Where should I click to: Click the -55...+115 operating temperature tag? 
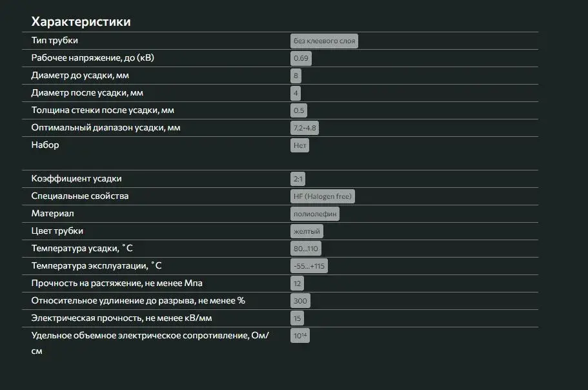309,266
